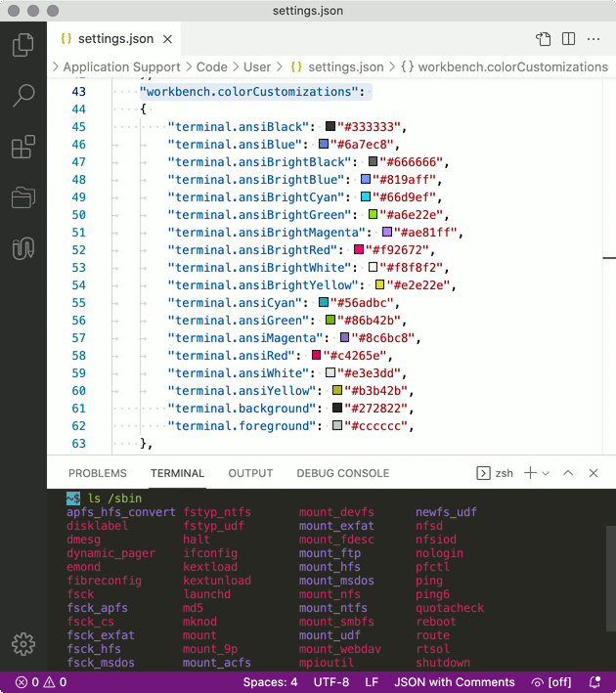Open the Explorer view in activity bar

(23, 45)
